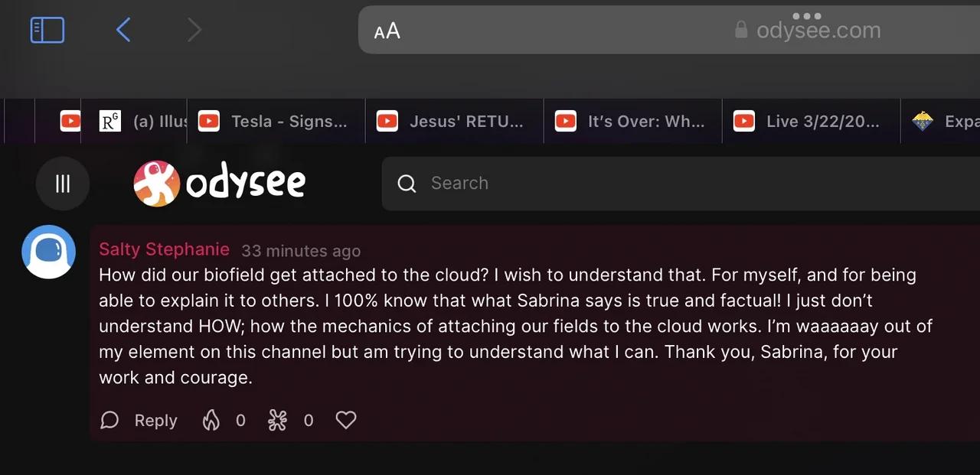Click the Odysee astronaut logo
This screenshot has width=980, height=475.
(157, 184)
